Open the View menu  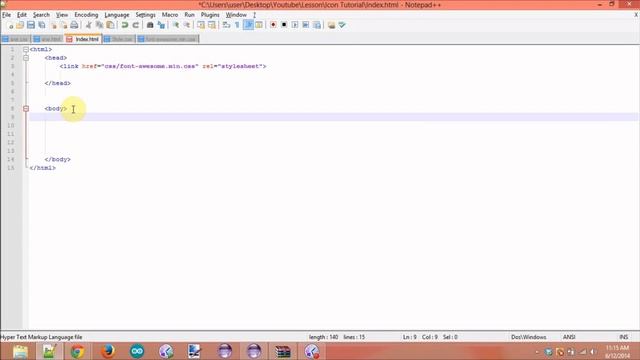point(62,15)
